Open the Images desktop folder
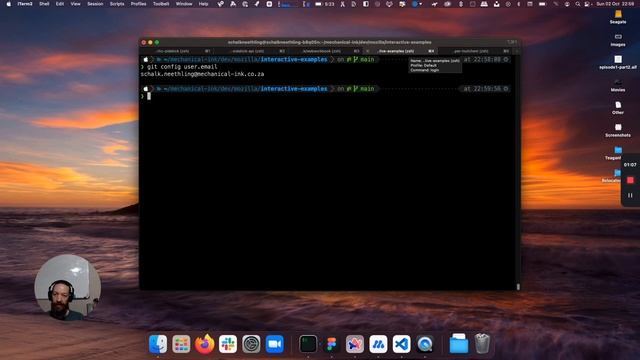640x360 pixels. [618, 39]
